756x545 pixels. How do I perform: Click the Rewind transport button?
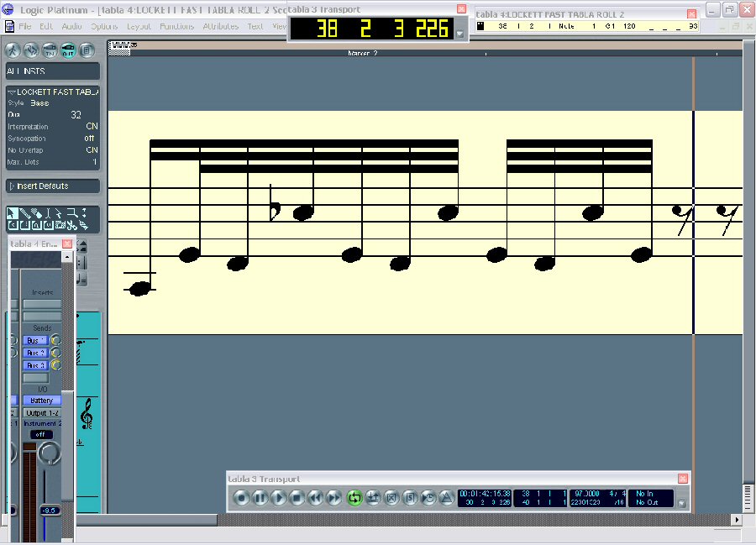click(x=315, y=498)
